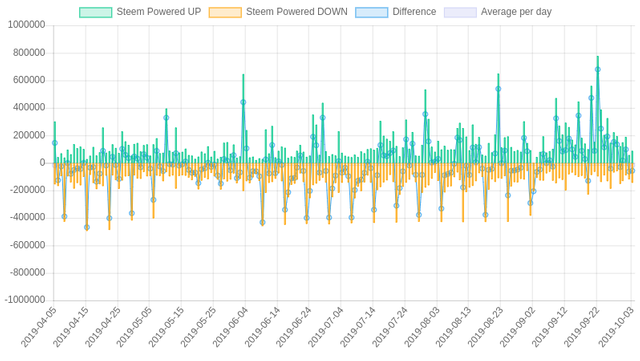Click the 2019-09-02 date label
Viewport: 640px width, 361px height.
point(517,327)
